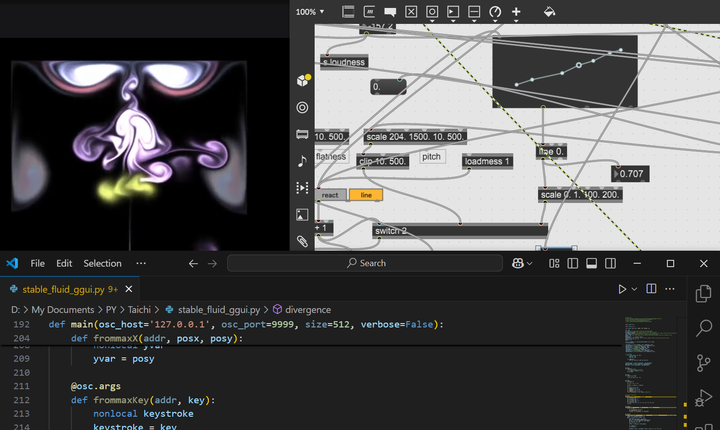Open the VS Code Search sidebar icon
Viewport: 720px width, 430px height.
point(704,328)
